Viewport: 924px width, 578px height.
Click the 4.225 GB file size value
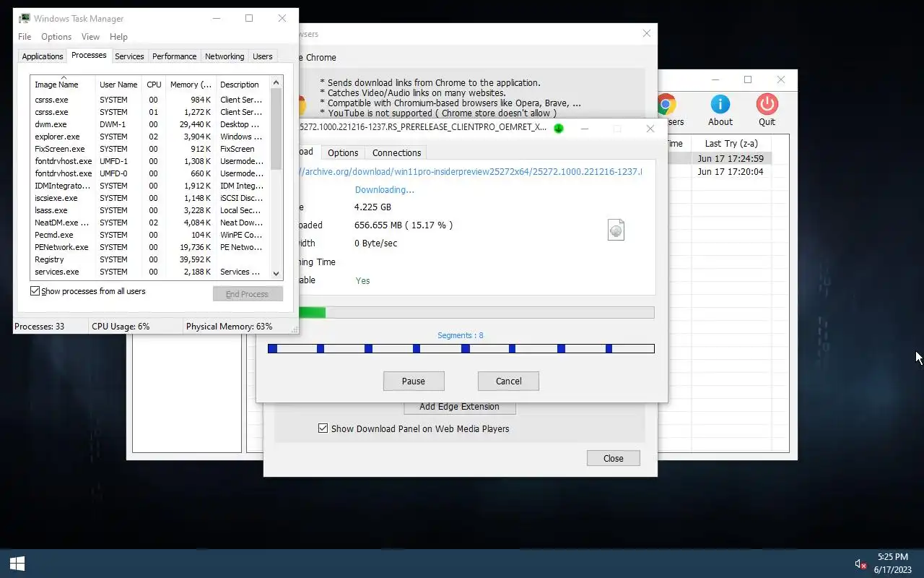pyautogui.click(x=372, y=207)
